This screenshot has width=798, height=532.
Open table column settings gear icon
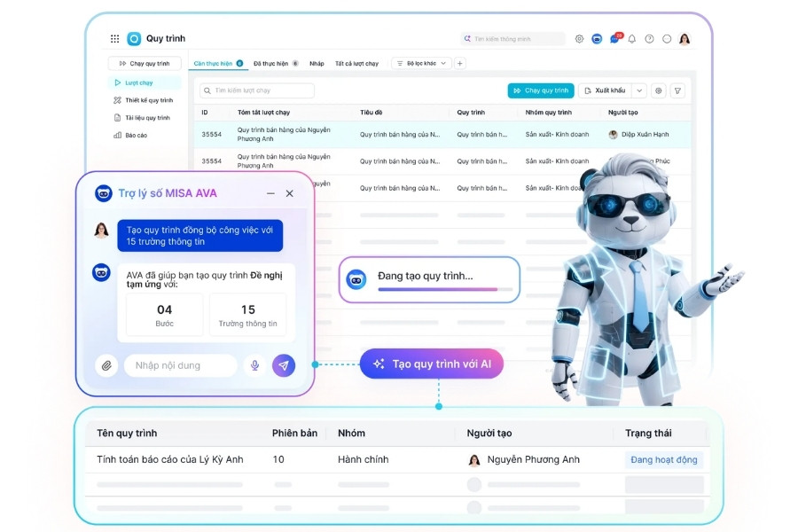click(659, 90)
